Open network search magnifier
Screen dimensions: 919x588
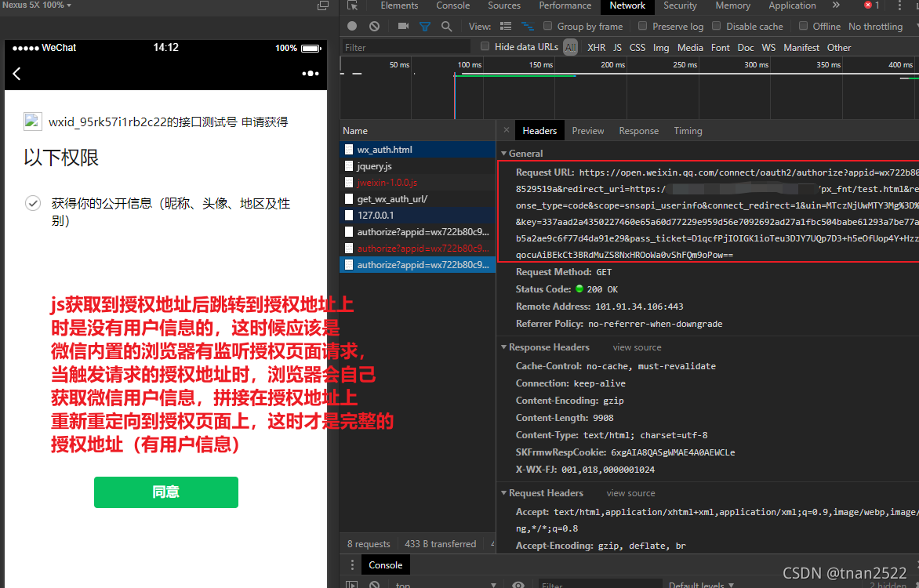(447, 26)
